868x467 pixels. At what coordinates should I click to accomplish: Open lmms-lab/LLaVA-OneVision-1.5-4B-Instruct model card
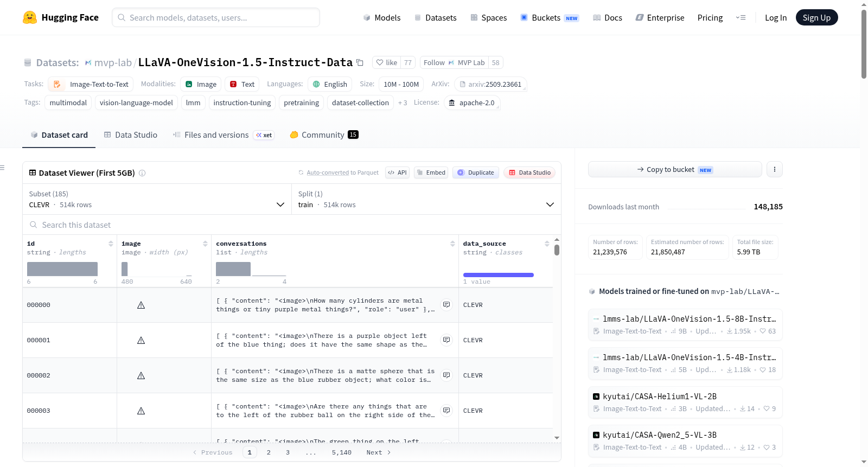click(x=685, y=363)
